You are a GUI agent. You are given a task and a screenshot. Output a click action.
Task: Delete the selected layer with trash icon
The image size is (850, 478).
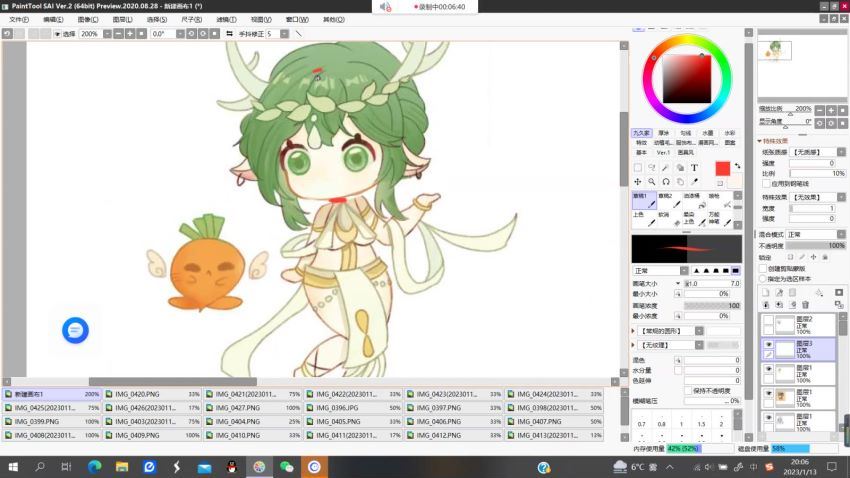(x=806, y=305)
